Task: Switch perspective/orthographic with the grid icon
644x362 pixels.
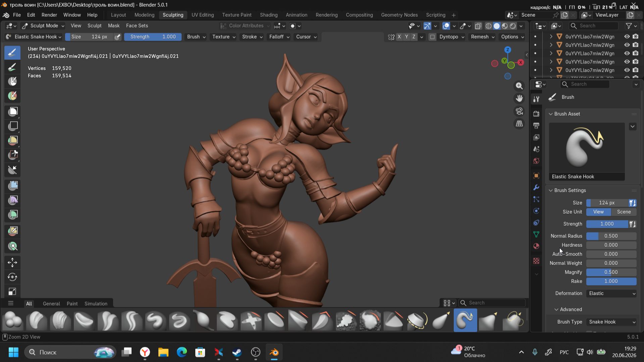Action: [519, 123]
